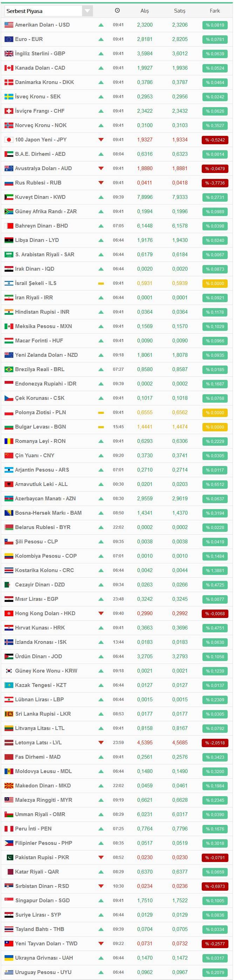
Task: Click the clock icon column header
Action: coord(118,11)
